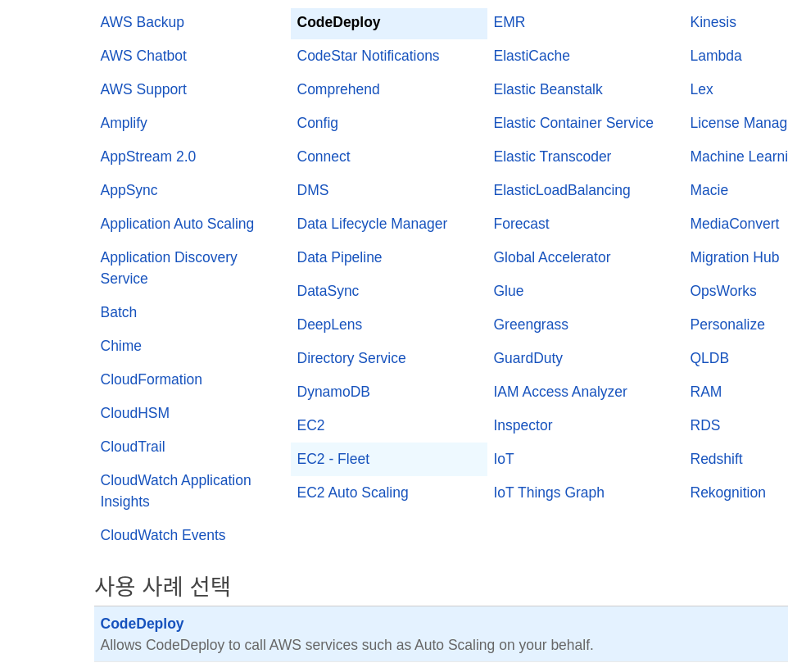Choose the Personalize service
The width and height of the screenshot is (788, 672).
727,325
